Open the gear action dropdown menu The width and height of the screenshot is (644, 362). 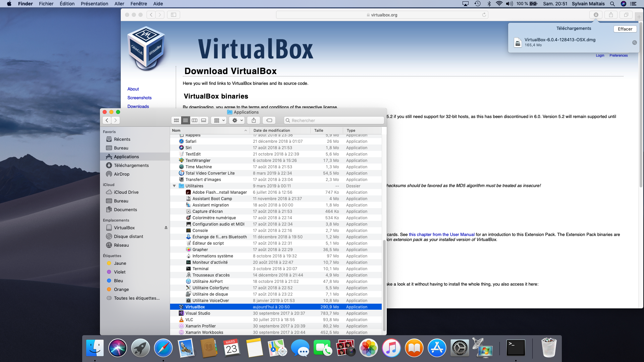pos(237,120)
